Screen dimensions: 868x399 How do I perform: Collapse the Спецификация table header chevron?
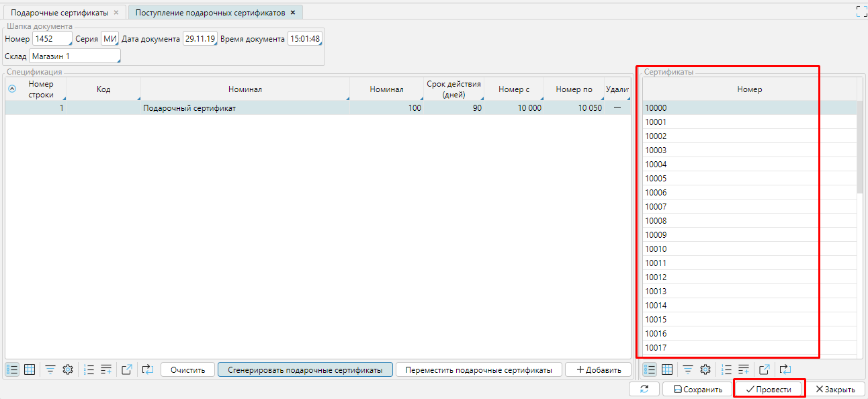[12, 89]
